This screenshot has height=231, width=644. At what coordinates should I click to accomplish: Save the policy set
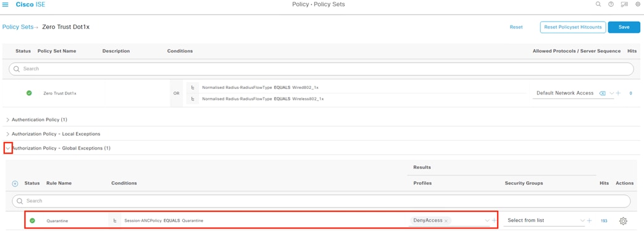[624, 27]
